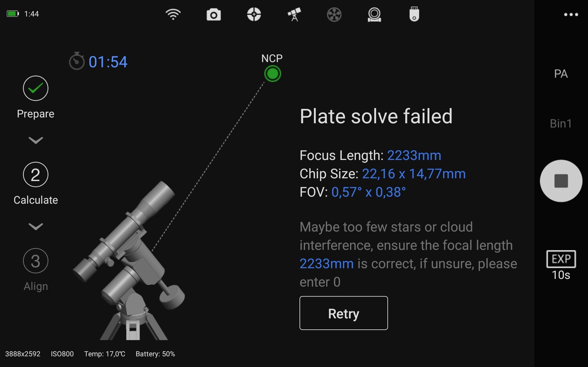588x367 pixels.
Task: Open the filter wheel icon
Action: tap(334, 14)
